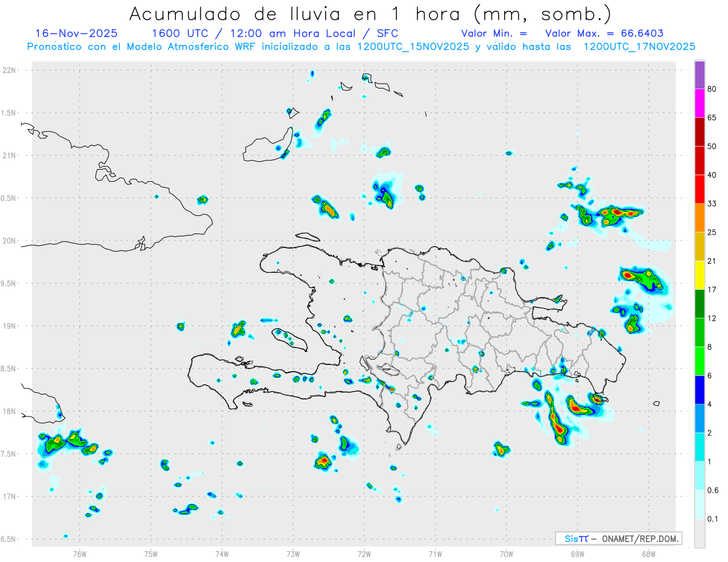728x562 pixels.
Task: Select the cyan swatch between 2 and 1
Action: [700, 447]
